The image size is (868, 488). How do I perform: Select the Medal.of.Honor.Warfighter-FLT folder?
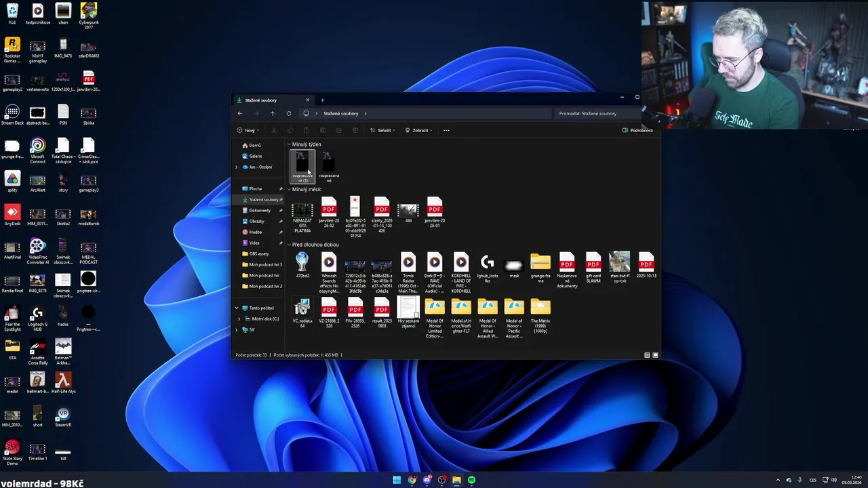coord(461,316)
